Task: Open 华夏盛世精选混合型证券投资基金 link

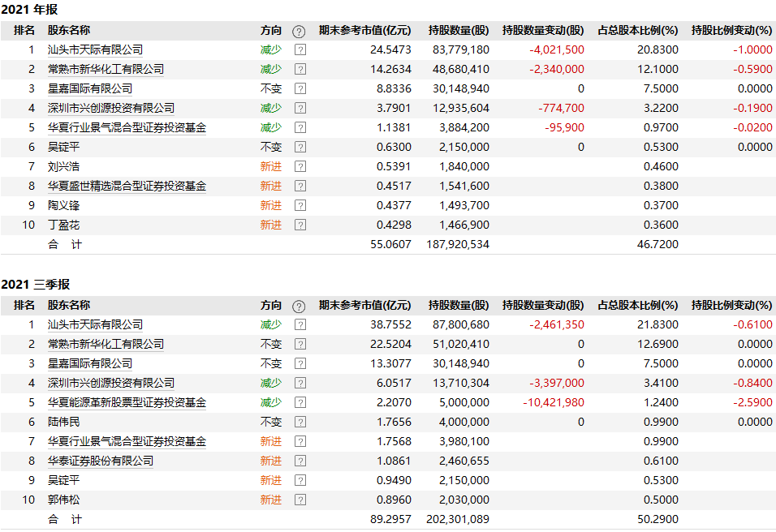Action: pyautogui.click(x=127, y=186)
